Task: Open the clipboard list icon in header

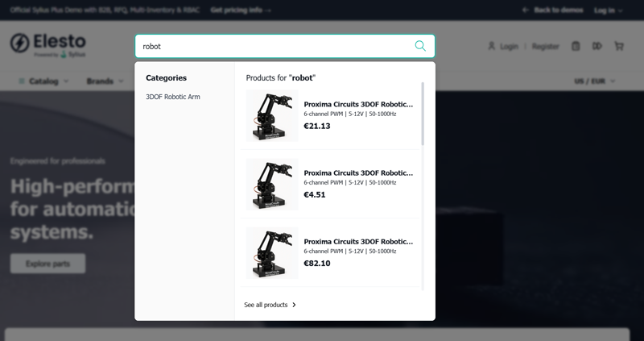Action: click(576, 46)
